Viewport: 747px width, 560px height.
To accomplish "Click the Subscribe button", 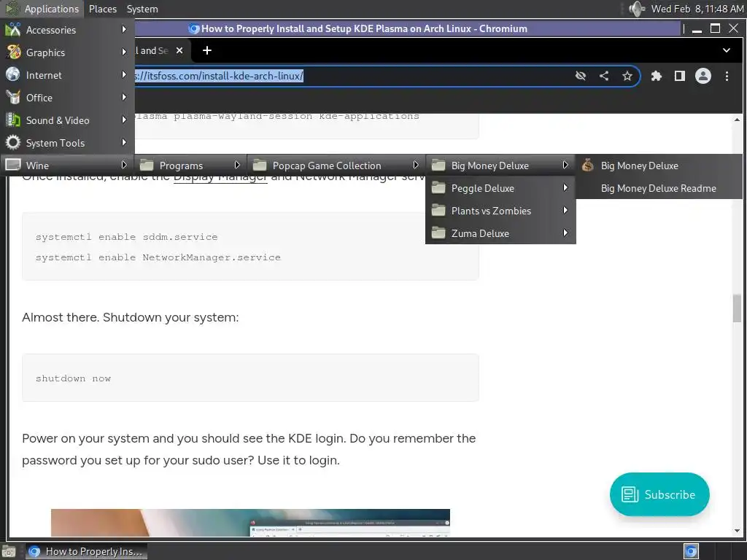I will tap(659, 494).
